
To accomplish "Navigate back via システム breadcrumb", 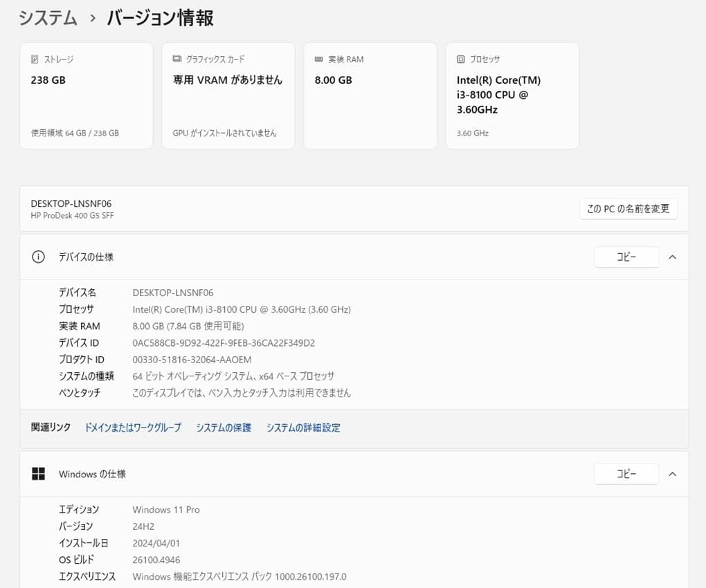I will tap(48, 19).
